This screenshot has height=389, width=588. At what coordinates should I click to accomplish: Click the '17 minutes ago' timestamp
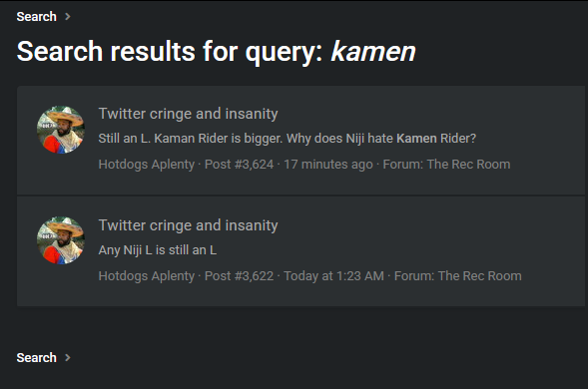tap(328, 165)
